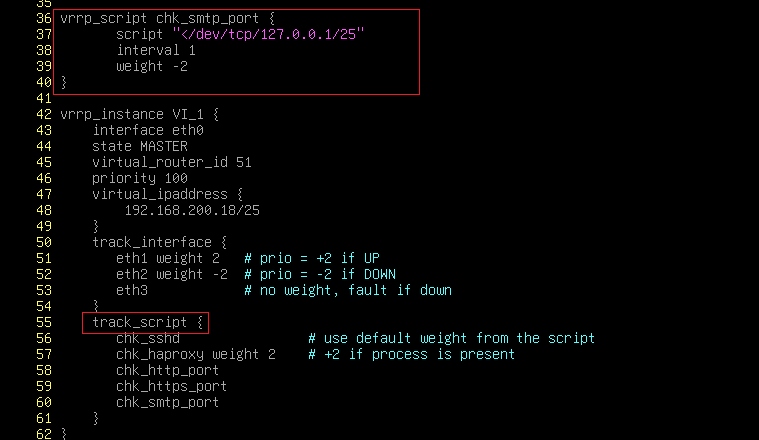Click eth3 entry on line 53
This screenshot has width=759, height=440.
(x=132, y=290)
